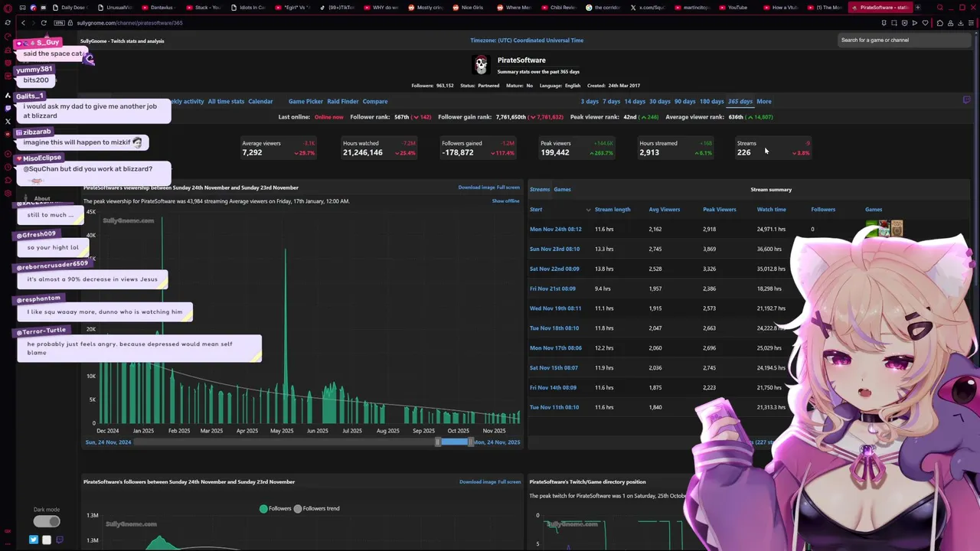This screenshot has height=551, width=980.
Task: Sort table by Start column
Action: tap(536, 210)
